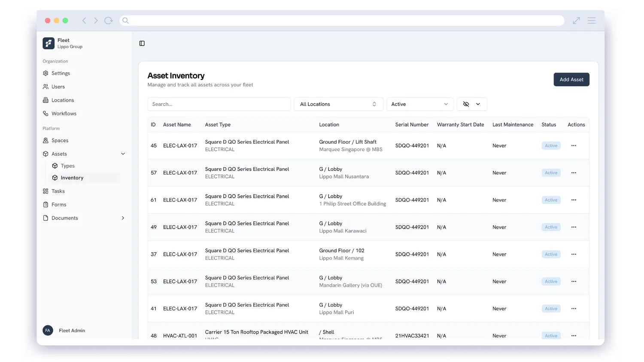Open row actions for asset ID 53
Viewport: 644px width, 362px height.
click(574, 281)
